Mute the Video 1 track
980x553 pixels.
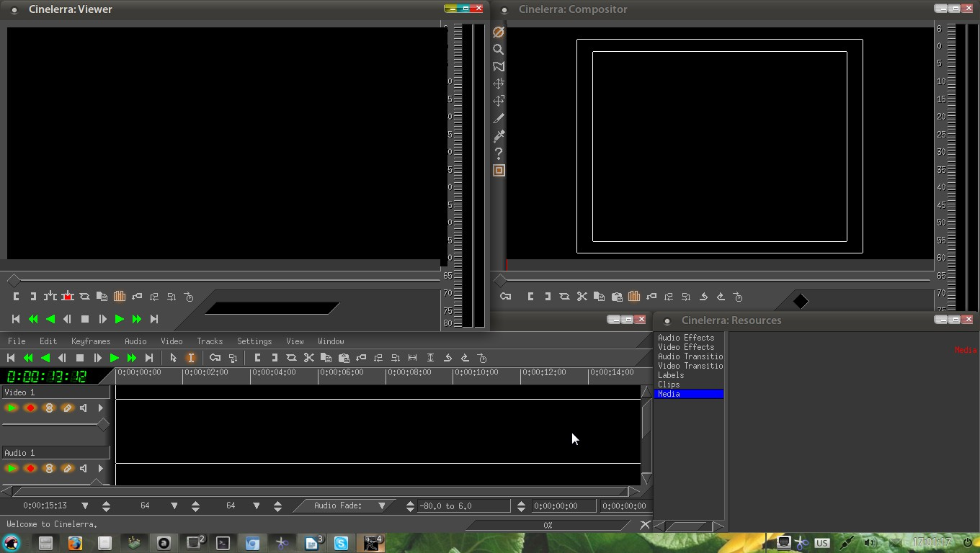pos(84,408)
